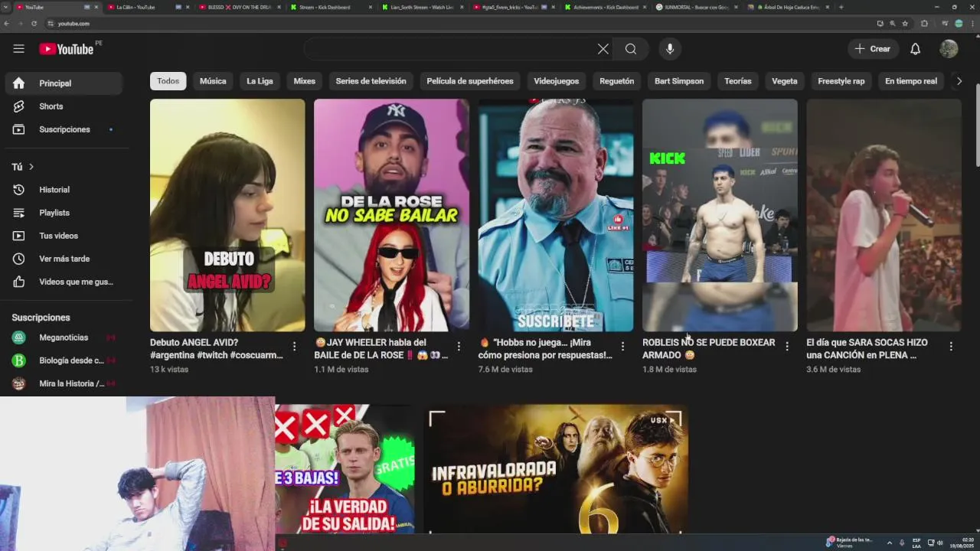This screenshot has height=551, width=980.
Task: Open Historial
Action: click(64, 190)
